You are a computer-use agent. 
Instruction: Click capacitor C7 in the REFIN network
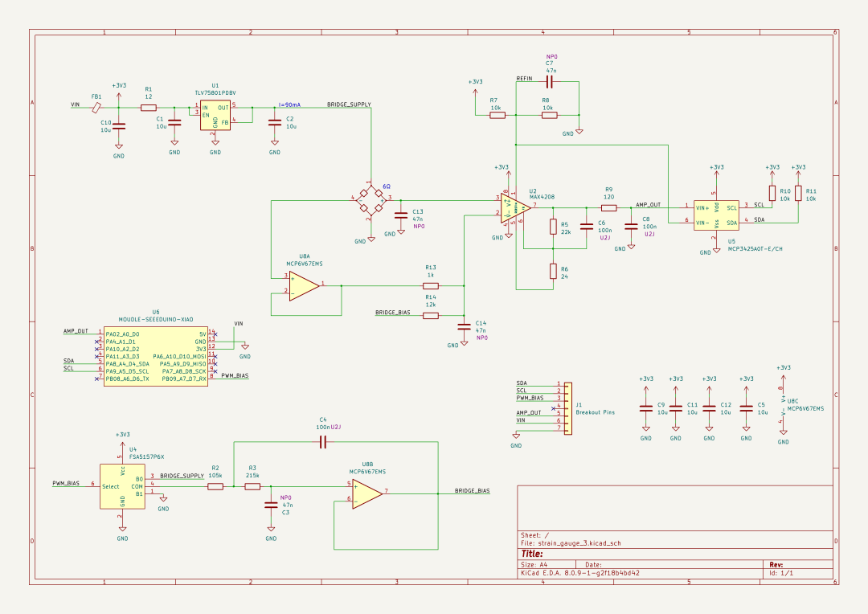point(549,82)
